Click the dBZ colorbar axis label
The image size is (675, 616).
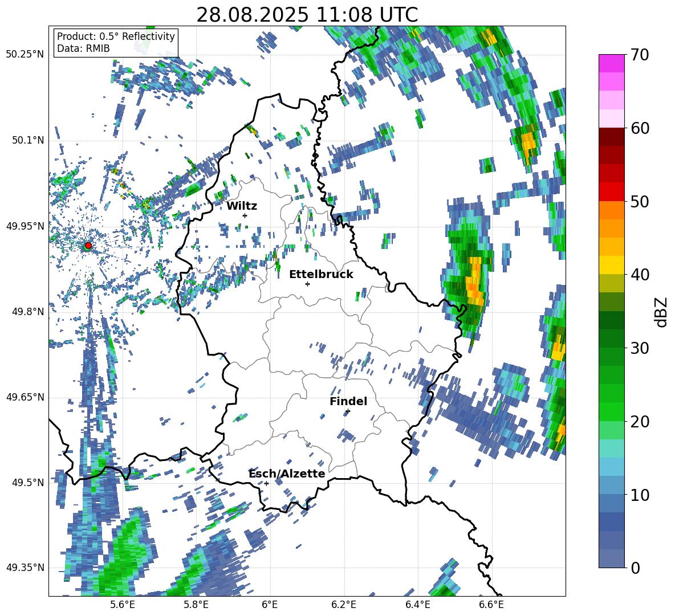point(662,312)
